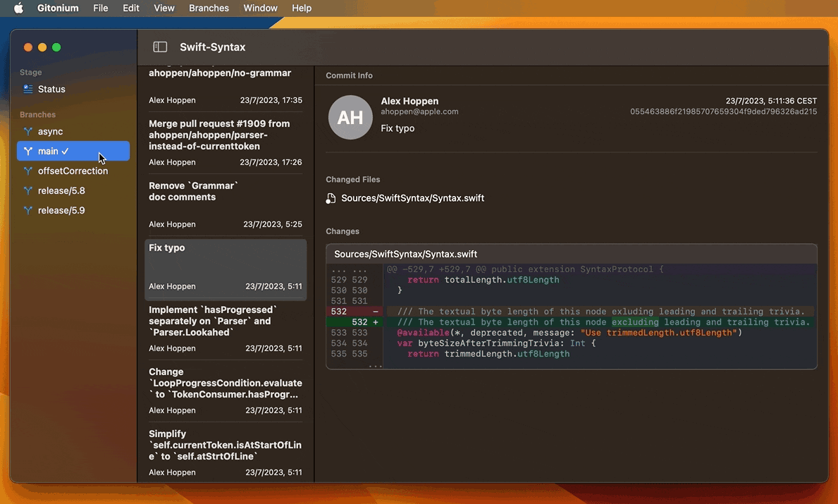The width and height of the screenshot is (838, 504).
Task: Click the modified file icon beside Syntax.swift
Action: pyautogui.click(x=331, y=198)
